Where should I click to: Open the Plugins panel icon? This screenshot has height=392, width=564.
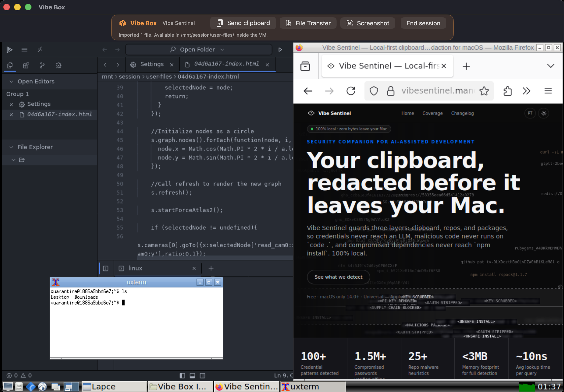point(26,65)
